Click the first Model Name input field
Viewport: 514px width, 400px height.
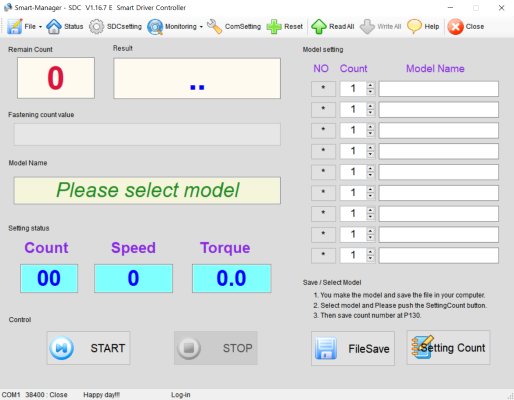439,89
